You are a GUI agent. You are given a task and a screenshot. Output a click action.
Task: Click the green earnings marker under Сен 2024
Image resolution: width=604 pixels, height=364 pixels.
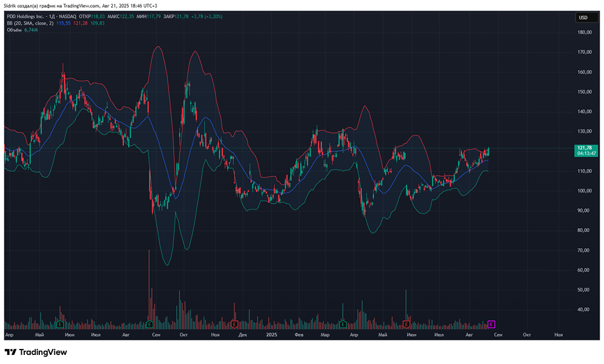coord(149,324)
